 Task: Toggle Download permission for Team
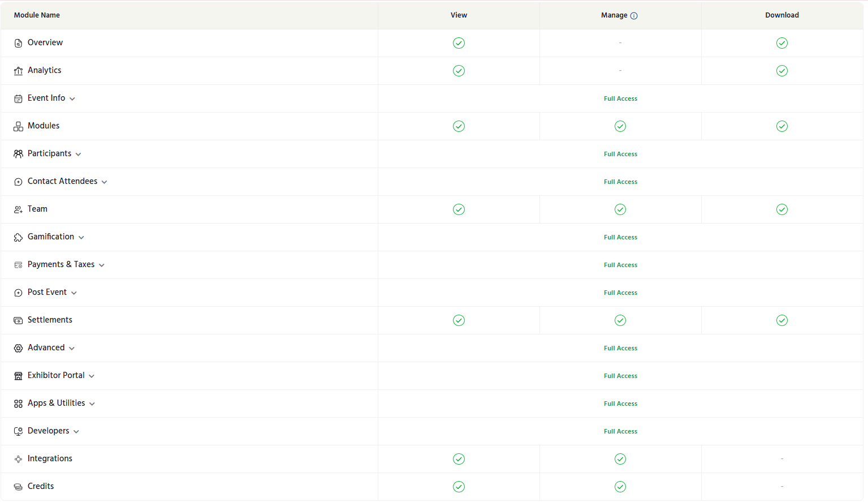782,209
